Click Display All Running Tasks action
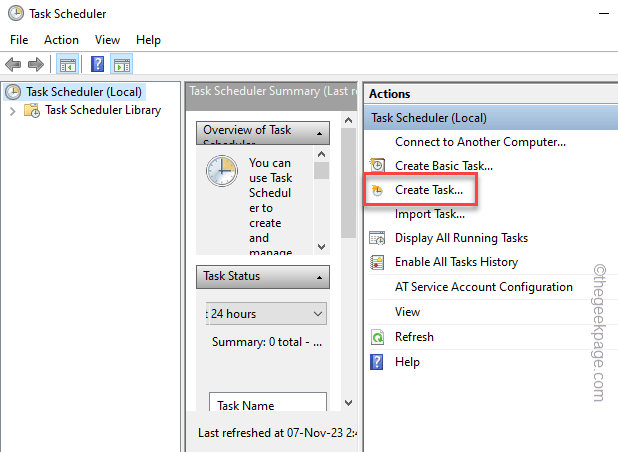This screenshot has width=618, height=452. 461,238
